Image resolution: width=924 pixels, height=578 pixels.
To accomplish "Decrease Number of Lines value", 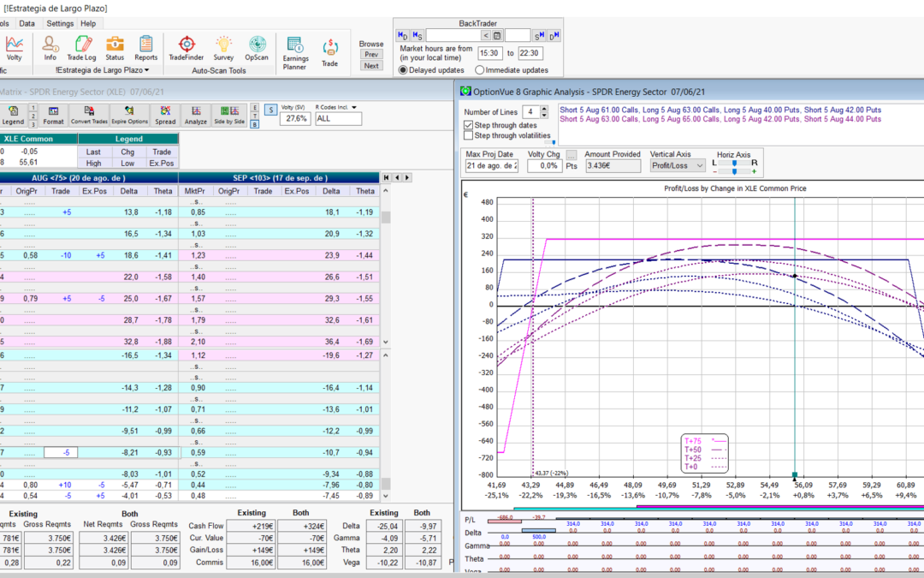I will tap(544, 115).
